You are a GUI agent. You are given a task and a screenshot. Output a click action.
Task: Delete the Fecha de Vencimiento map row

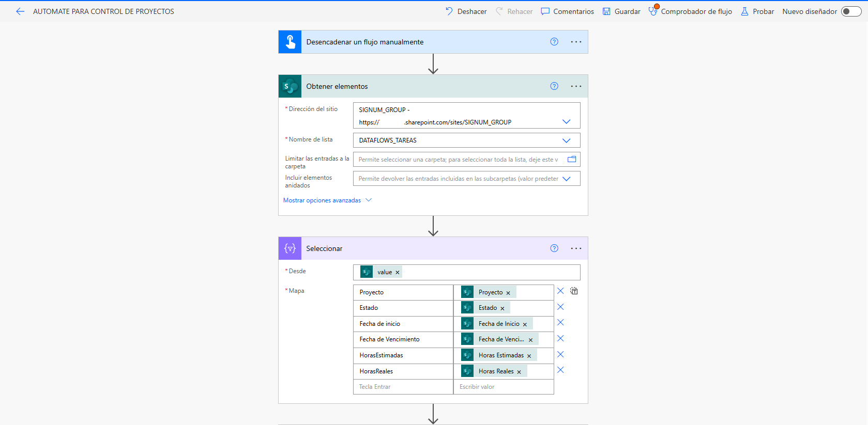point(560,339)
